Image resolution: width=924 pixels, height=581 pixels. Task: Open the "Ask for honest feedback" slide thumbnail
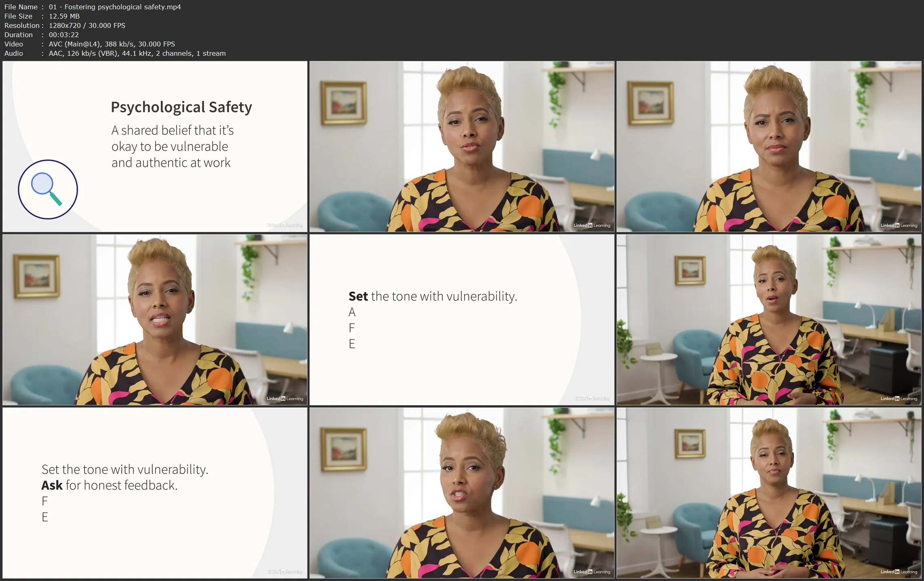(x=155, y=493)
